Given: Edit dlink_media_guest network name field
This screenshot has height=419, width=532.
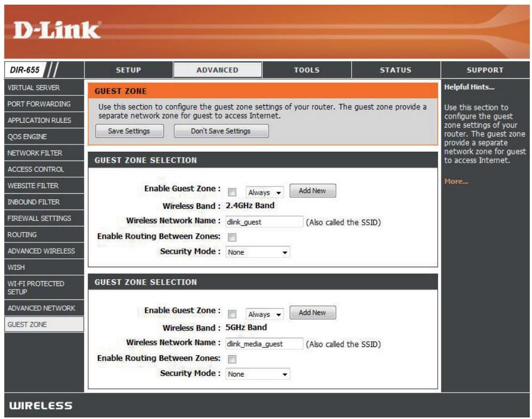Looking at the screenshot, I should pos(264,344).
